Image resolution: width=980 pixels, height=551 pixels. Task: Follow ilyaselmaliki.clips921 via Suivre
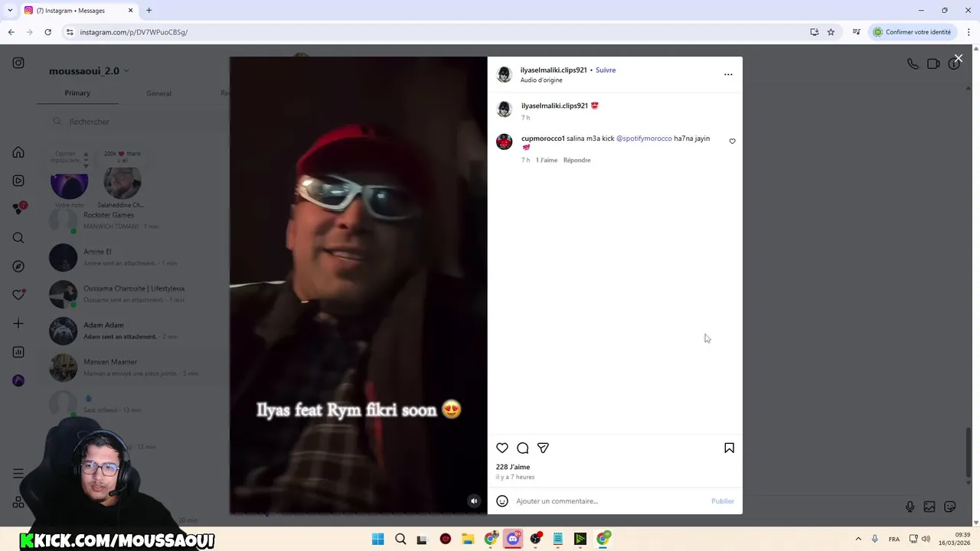[606, 70]
